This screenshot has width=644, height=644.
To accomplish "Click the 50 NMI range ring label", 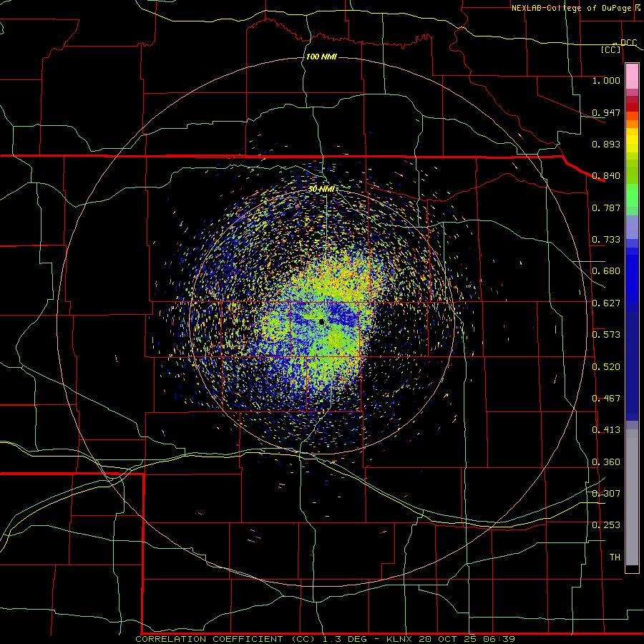I will (321, 189).
